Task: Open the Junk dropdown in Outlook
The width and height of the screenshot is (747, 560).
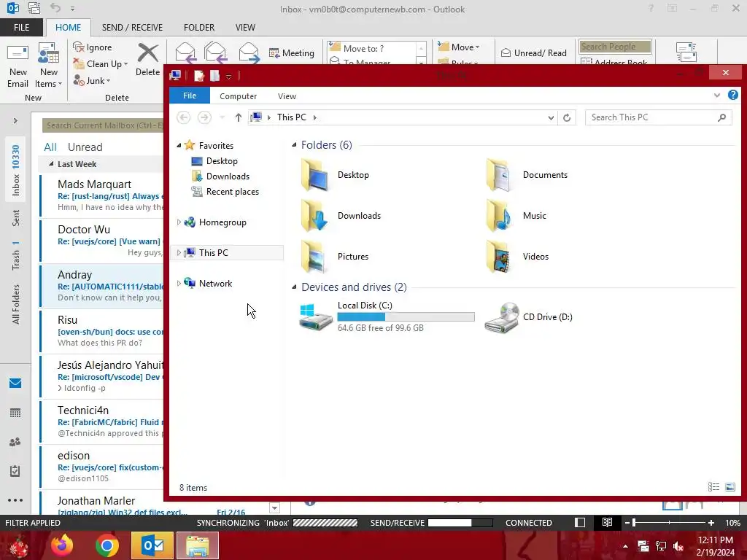Action: [x=92, y=80]
